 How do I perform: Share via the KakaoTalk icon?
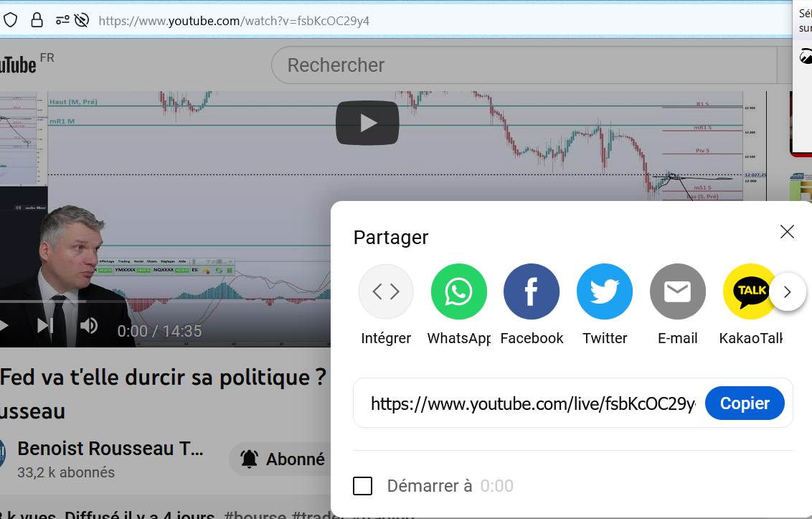(748, 291)
